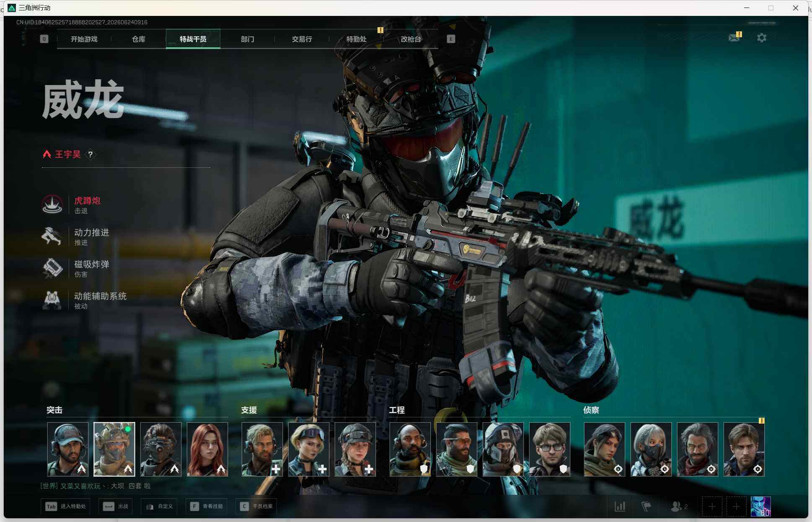Image resolution: width=812 pixels, height=522 pixels.
Task: Open the player avatar with level 60
Action: pyautogui.click(x=760, y=507)
